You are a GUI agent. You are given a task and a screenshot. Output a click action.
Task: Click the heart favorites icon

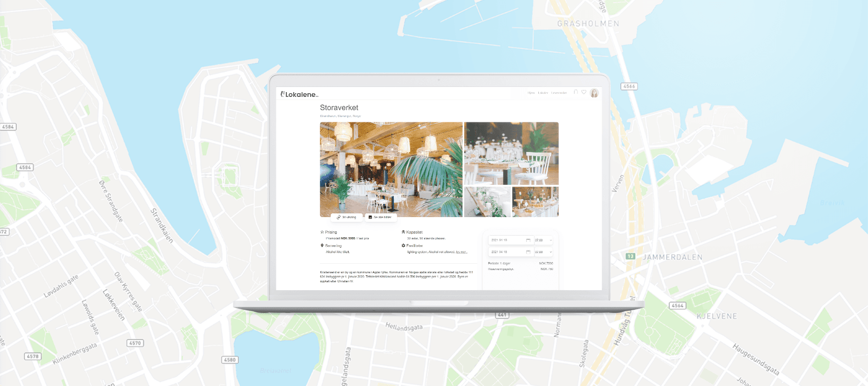584,92
